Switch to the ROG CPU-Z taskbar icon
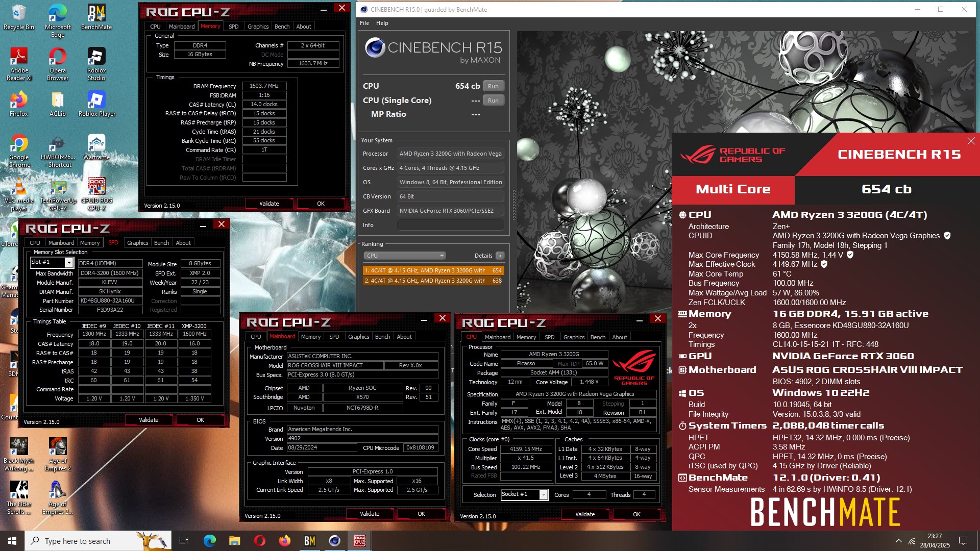The width and height of the screenshot is (980, 551). (359, 541)
